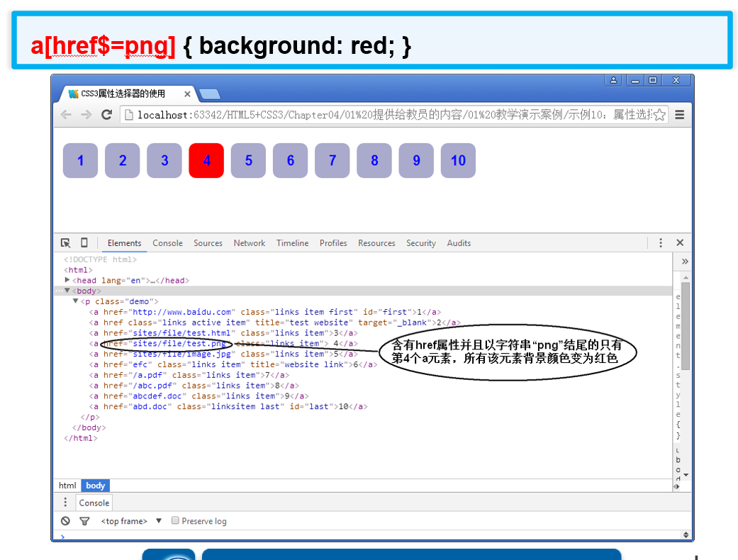738x560 pixels.
Task: Click the body breadcrumb
Action: pyautogui.click(x=96, y=485)
